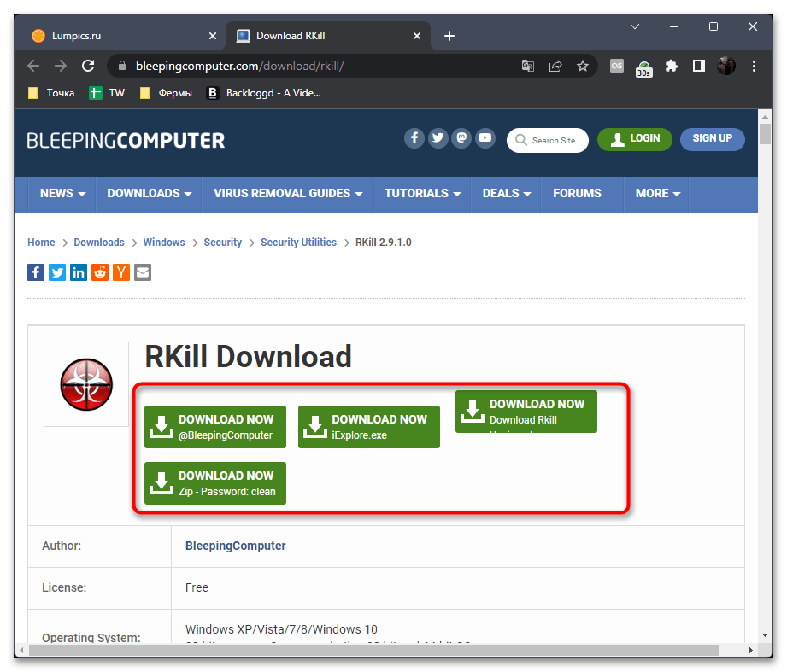Open the tab search chevron in title bar

click(635, 26)
